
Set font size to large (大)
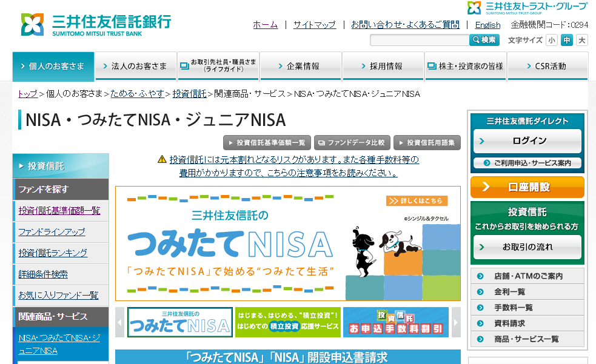(582, 40)
